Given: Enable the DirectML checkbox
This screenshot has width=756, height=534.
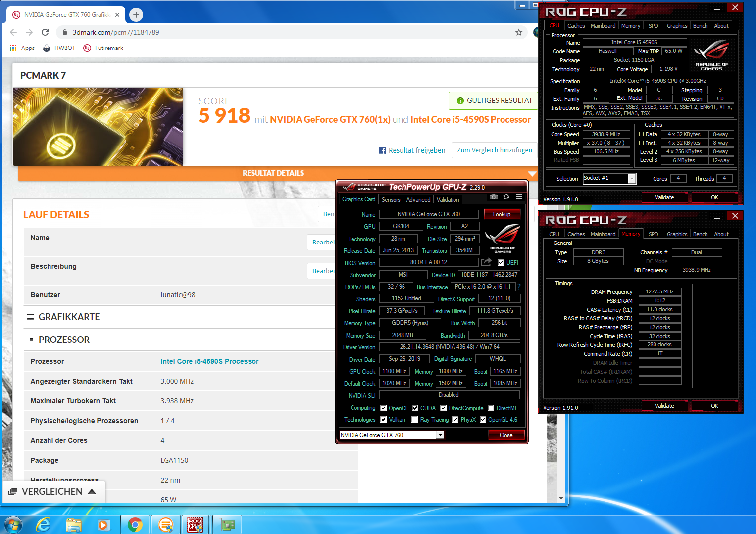Looking at the screenshot, I should pos(491,408).
